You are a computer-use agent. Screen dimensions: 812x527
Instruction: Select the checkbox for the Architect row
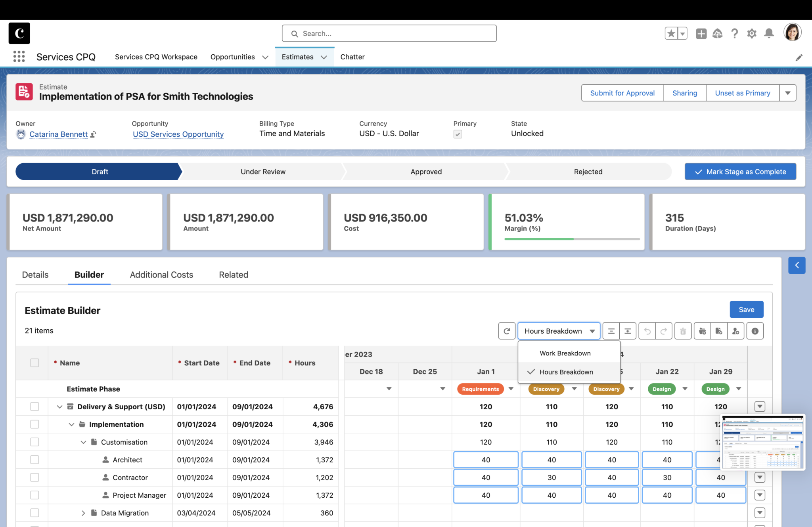click(35, 460)
